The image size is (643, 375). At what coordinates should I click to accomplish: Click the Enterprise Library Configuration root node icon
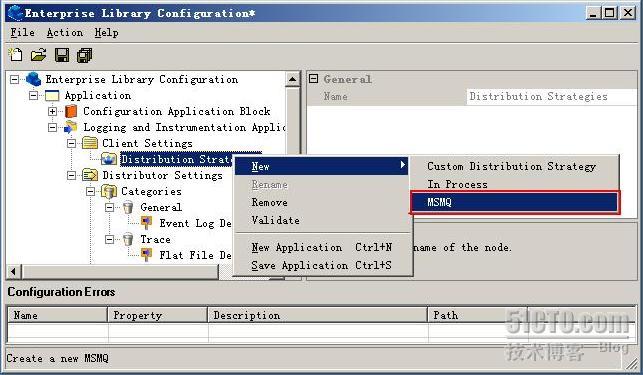click(33, 79)
